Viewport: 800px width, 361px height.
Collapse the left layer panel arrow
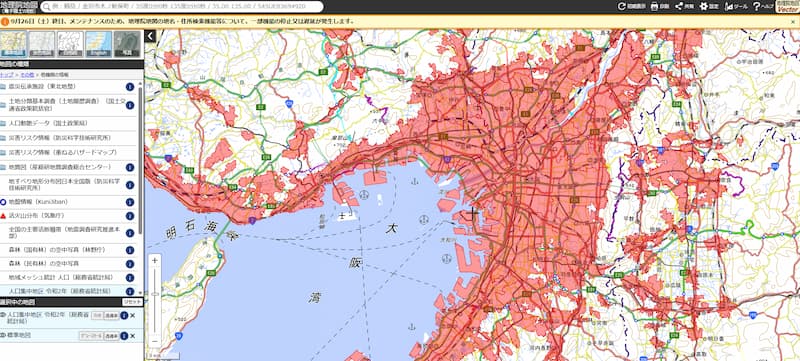[x=150, y=36]
